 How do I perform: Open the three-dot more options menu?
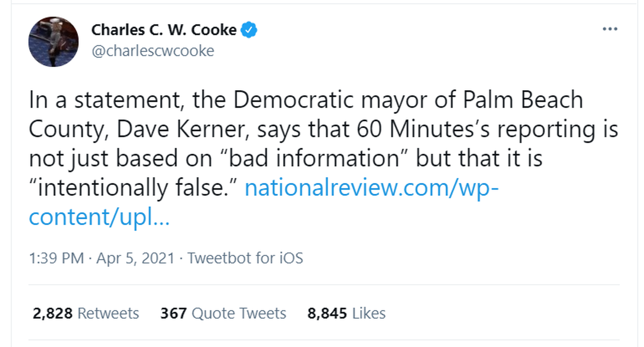tap(610, 29)
